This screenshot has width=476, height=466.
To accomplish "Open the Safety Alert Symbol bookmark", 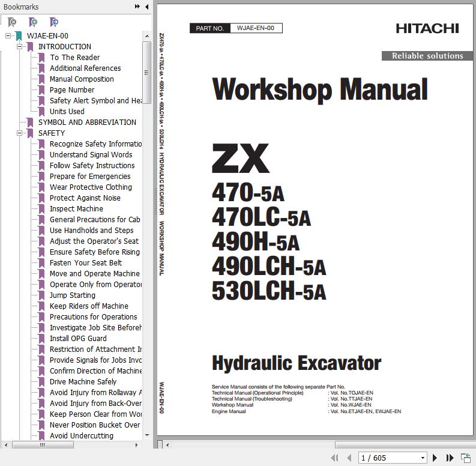I will coord(95,100).
